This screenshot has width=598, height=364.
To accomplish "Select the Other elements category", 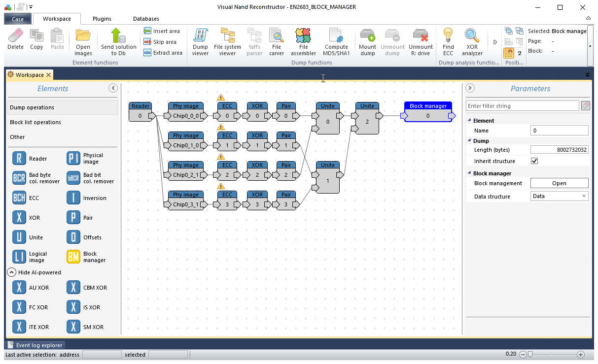I will 63,137.
